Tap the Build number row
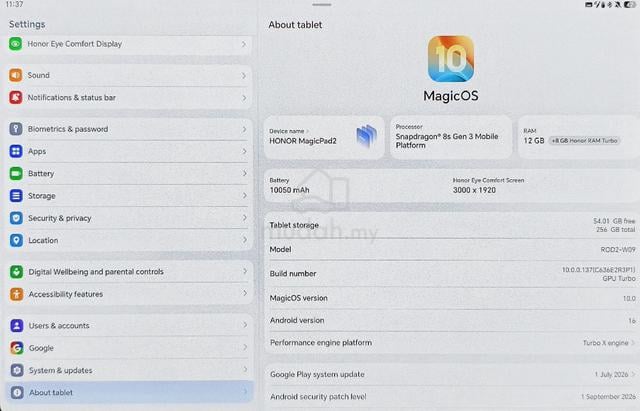The width and height of the screenshot is (640, 411). tap(452, 274)
